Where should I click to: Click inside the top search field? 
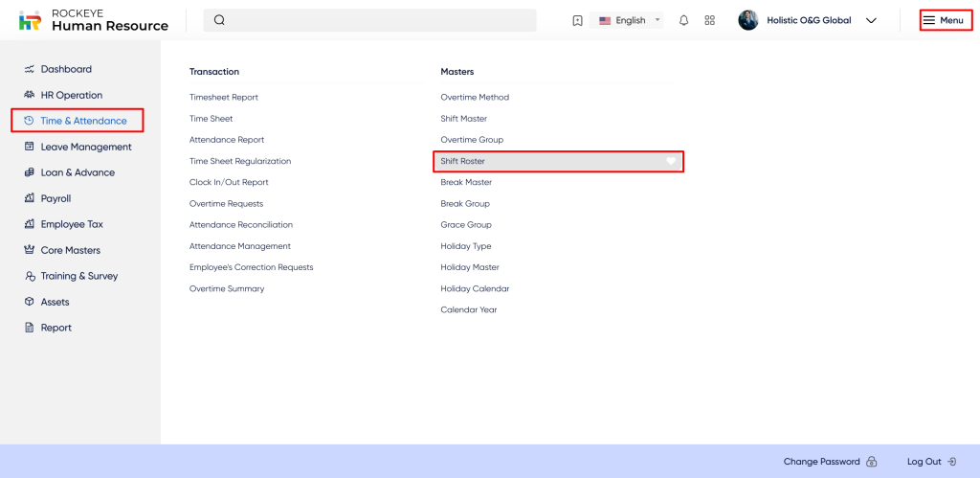coord(383,20)
